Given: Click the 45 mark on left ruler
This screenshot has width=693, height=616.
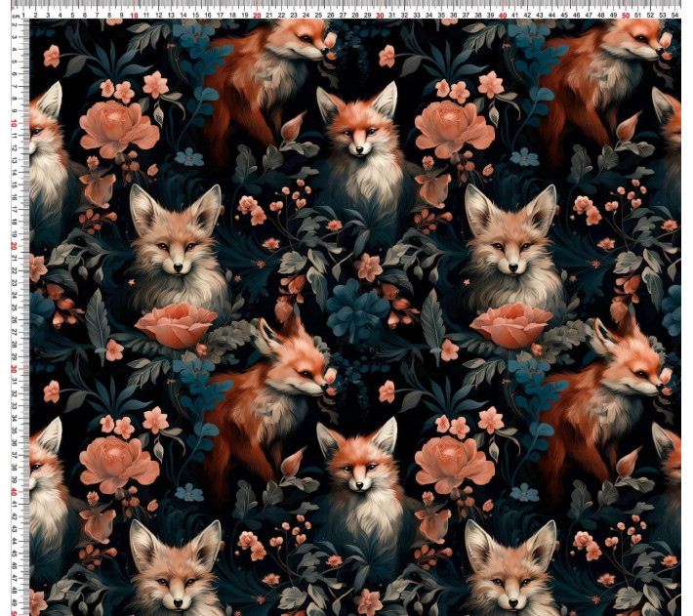Looking at the screenshot, I should 14,553.
